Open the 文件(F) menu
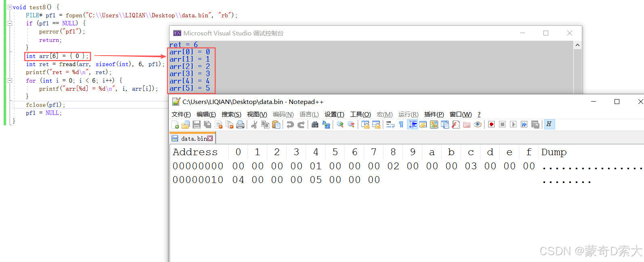This screenshot has height=262, width=644. [x=181, y=114]
